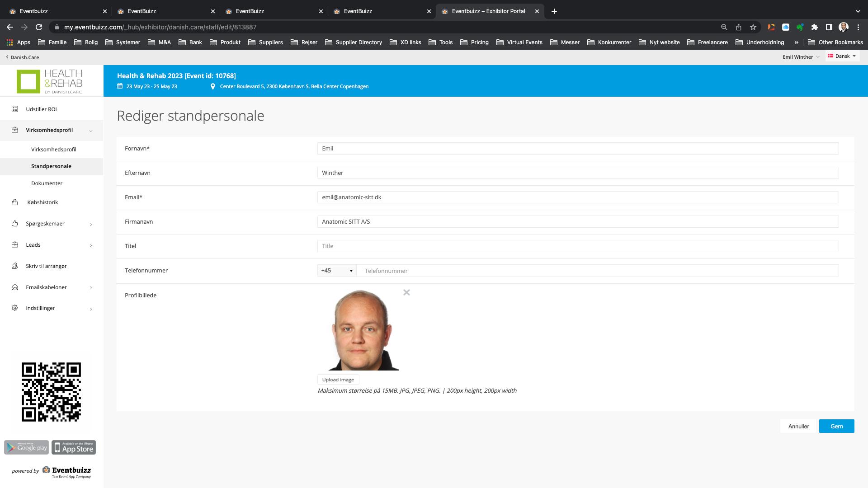Image resolution: width=868 pixels, height=488 pixels.
Task: Open the browser extensions puzzle icon
Action: 814,27
